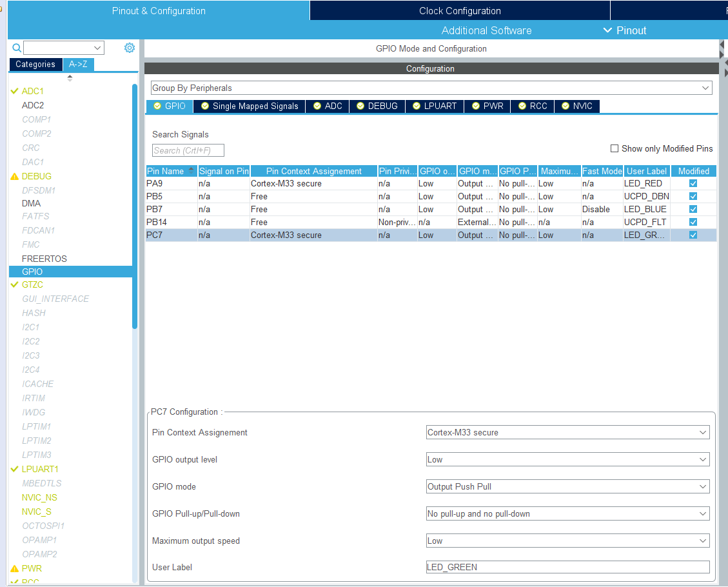Switch sidebar to Categories view

pyautogui.click(x=35, y=64)
